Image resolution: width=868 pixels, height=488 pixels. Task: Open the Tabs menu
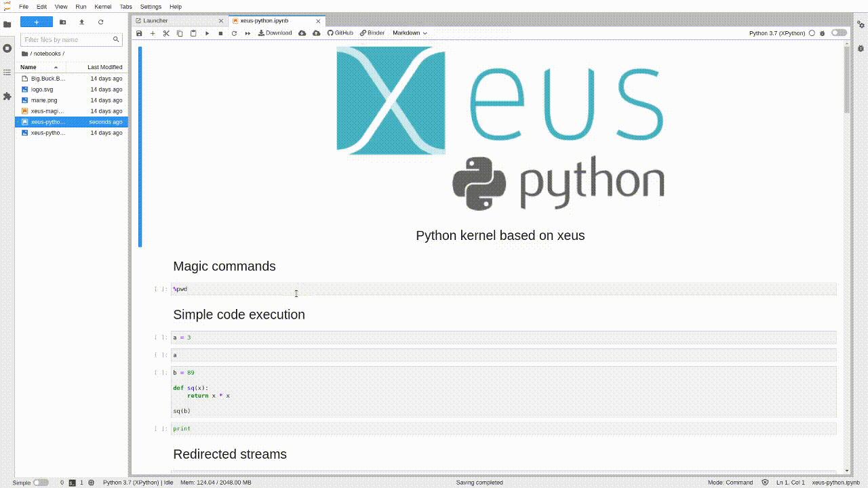[x=125, y=7]
